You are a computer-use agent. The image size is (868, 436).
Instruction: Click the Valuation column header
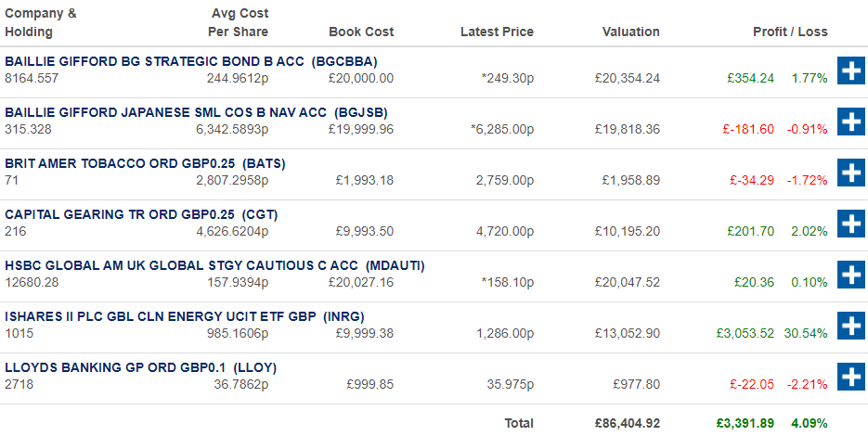coord(630,32)
